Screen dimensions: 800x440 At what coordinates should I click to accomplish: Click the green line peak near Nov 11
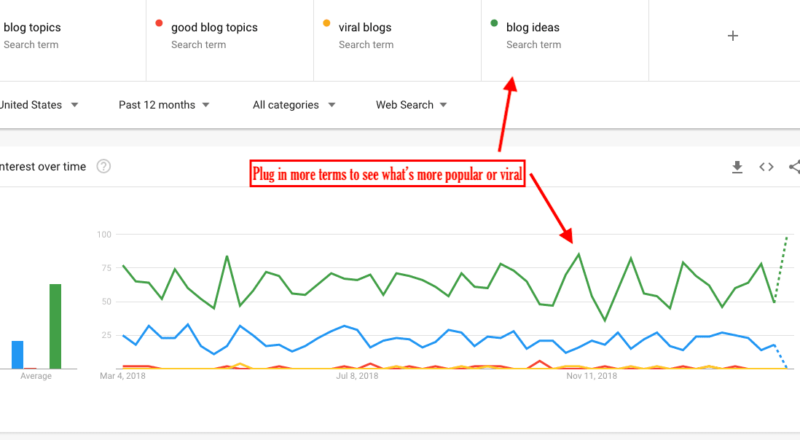[579, 254]
